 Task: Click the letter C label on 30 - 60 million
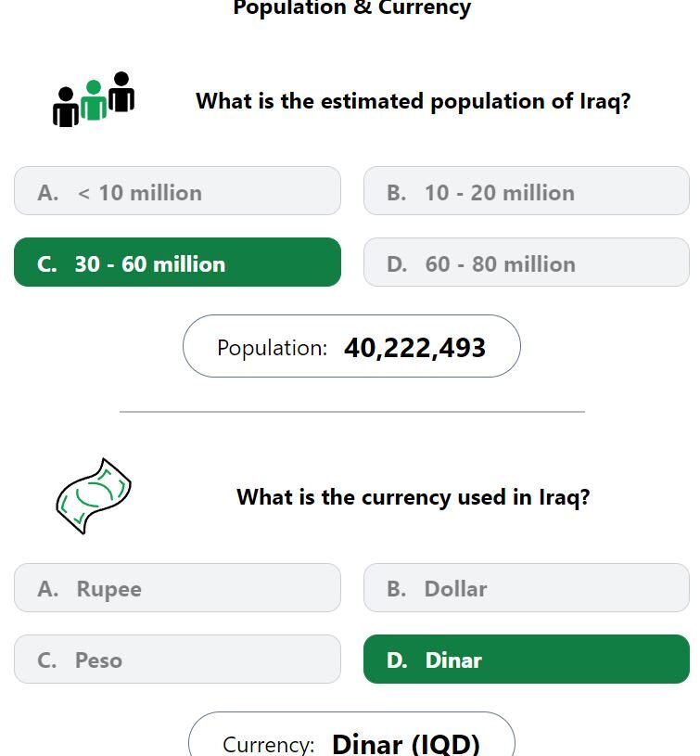click(x=46, y=264)
